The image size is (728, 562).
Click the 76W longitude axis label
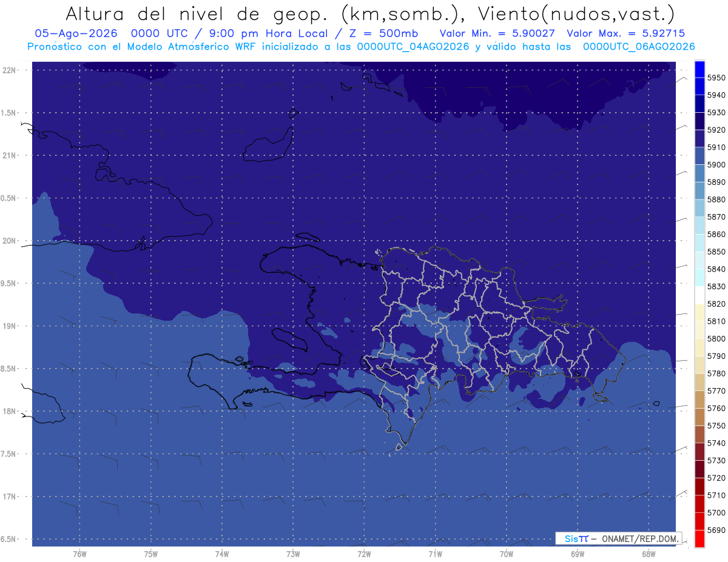click(79, 554)
